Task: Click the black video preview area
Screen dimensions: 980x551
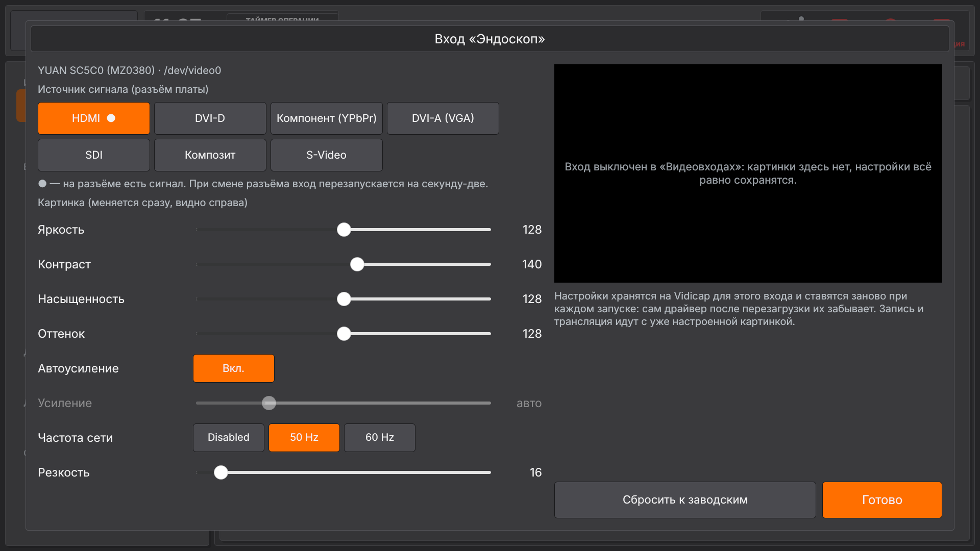Action: click(748, 173)
